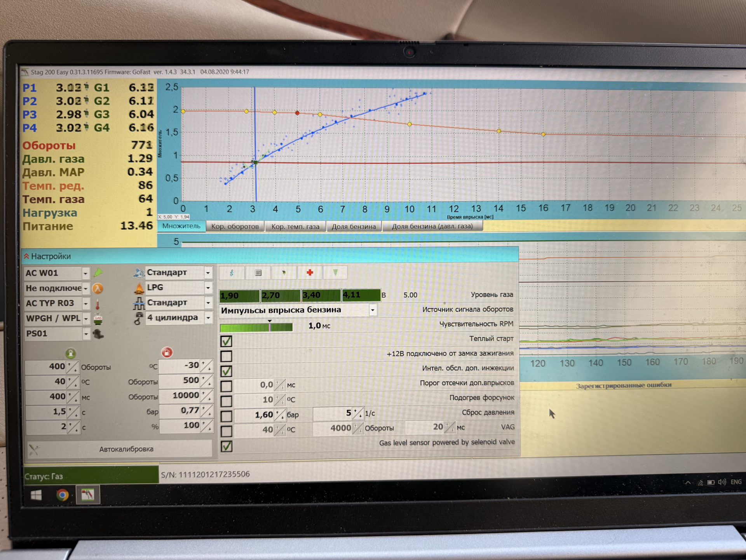Image resolution: width=746 pixels, height=560 pixels.
Task: Open Stag app from Windows taskbar
Action: click(x=88, y=495)
